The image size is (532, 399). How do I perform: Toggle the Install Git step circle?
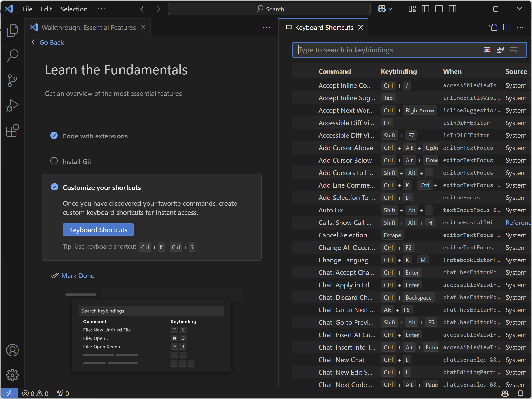click(x=54, y=161)
